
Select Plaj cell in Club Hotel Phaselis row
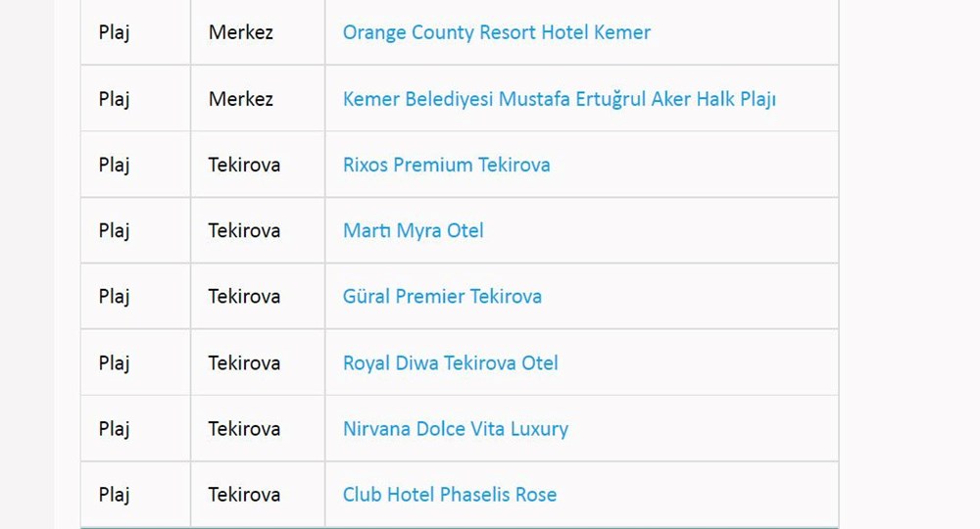pos(114,495)
